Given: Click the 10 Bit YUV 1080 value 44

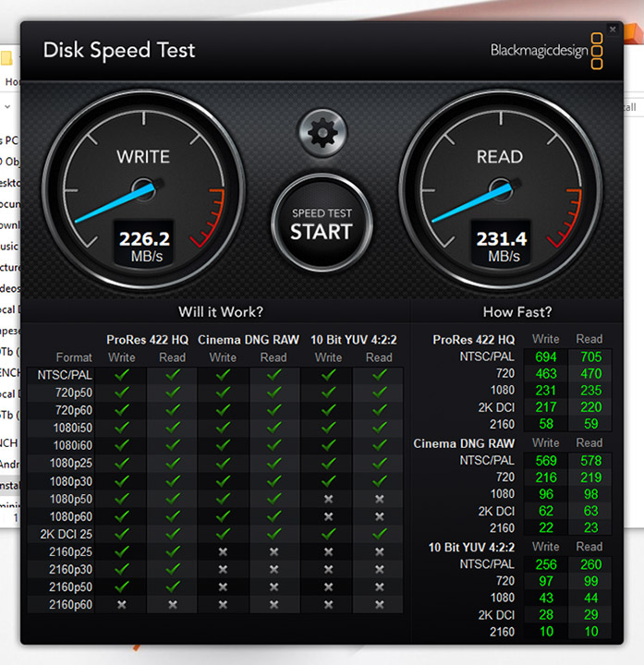Looking at the screenshot, I should click(591, 598).
